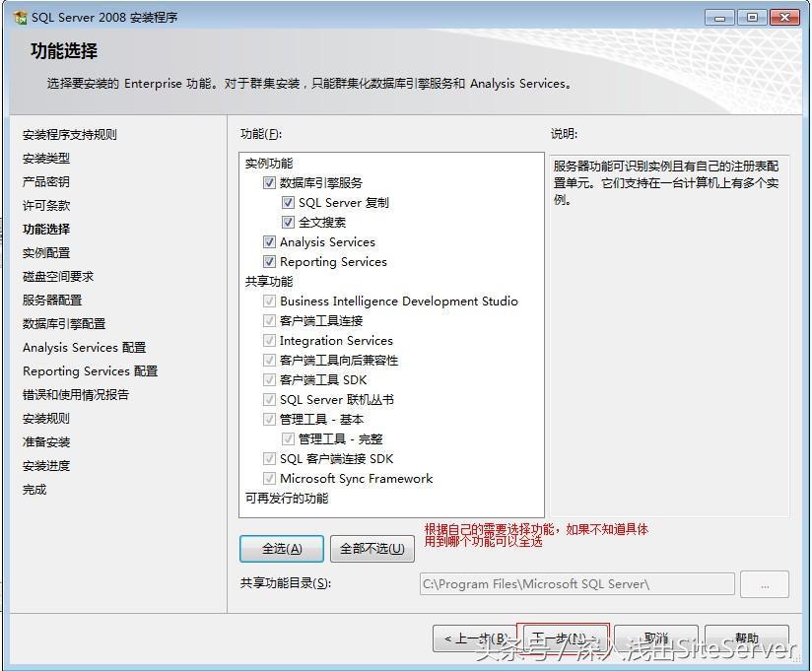Toggle 客户端工具向后兼容性 checkbox
Image resolution: width=812 pixels, height=671 pixels.
click(x=269, y=360)
